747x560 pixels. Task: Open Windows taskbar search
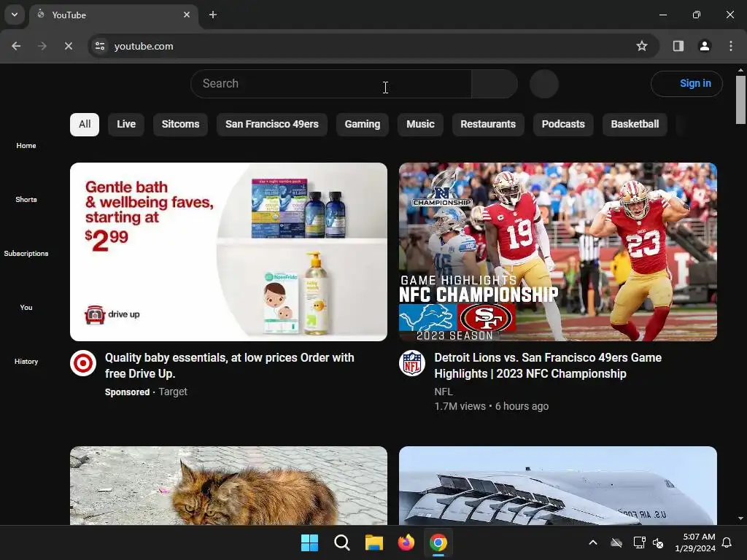[x=341, y=542]
